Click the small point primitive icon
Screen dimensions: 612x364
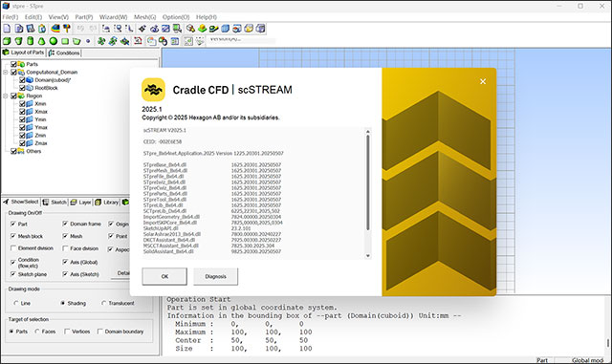[x=88, y=41]
